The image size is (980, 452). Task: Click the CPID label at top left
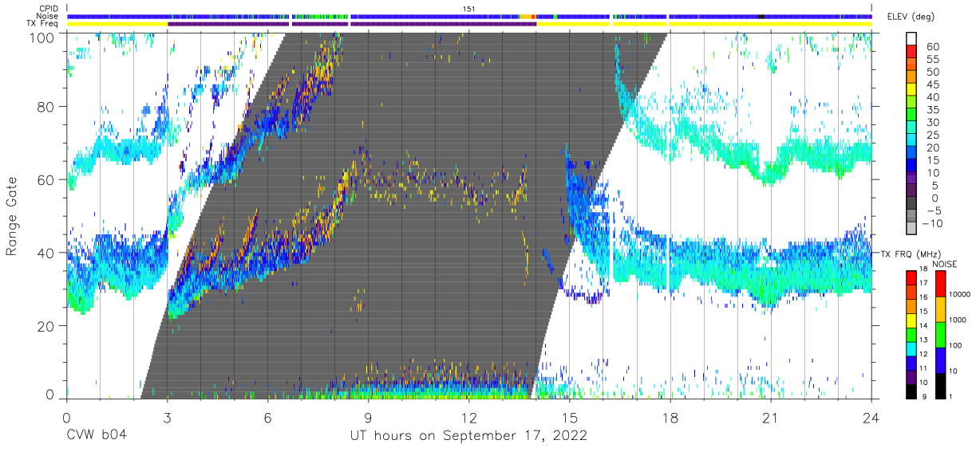pyautogui.click(x=49, y=9)
